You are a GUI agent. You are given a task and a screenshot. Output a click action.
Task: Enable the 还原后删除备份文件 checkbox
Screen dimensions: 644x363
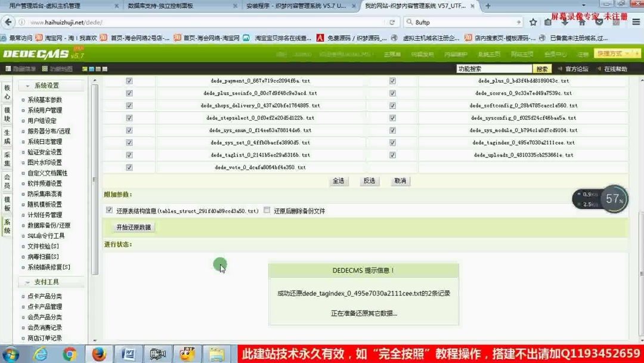pyautogui.click(x=266, y=210)
